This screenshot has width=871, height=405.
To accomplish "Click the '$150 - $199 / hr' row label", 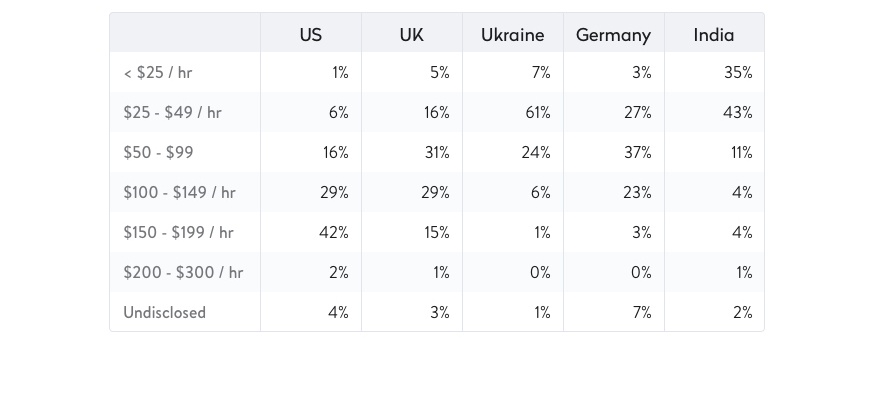I will click(x=178, y=233).
